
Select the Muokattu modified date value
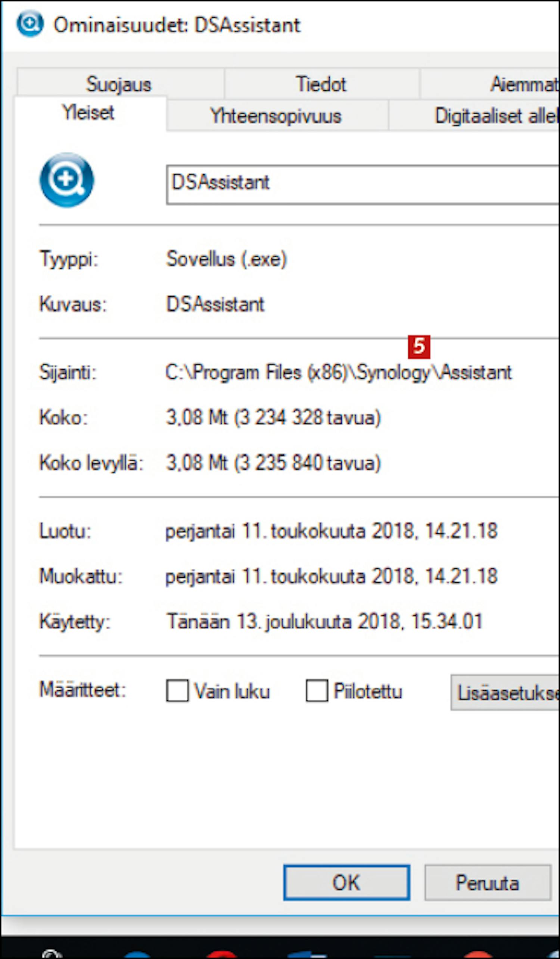click(x=332, y=576)
